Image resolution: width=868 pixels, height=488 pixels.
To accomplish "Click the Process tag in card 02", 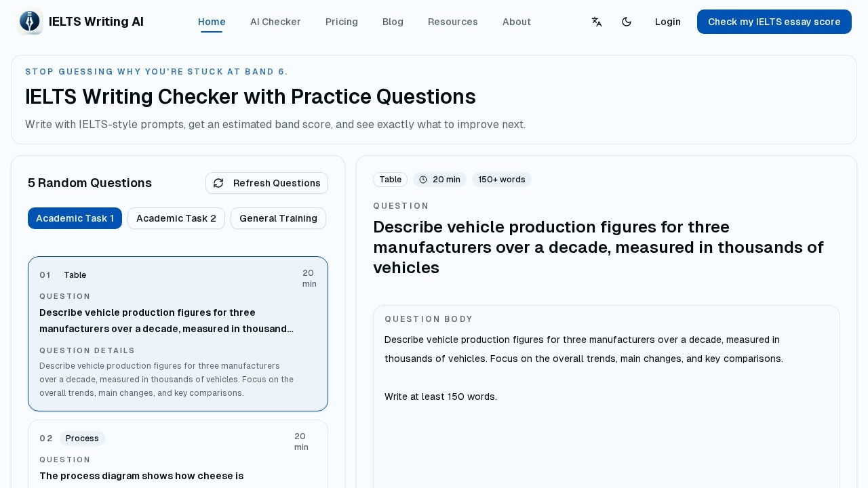I will tap(82, 439).
